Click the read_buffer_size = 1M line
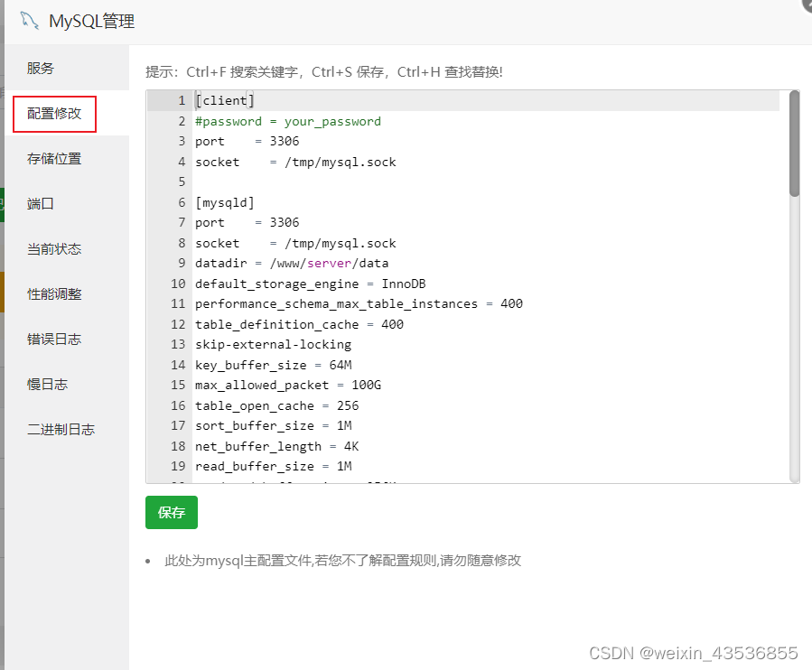This screenshot has height=670, width=812. coord(274,467)
